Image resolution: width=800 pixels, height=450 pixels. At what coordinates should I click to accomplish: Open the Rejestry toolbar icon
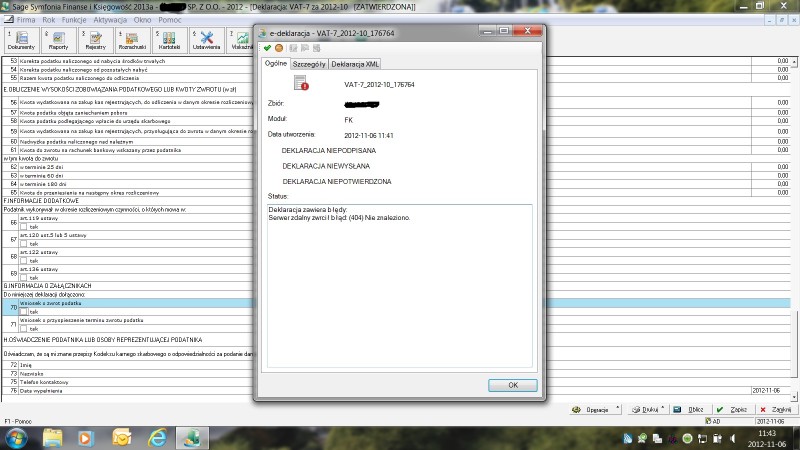pos(95,40)
